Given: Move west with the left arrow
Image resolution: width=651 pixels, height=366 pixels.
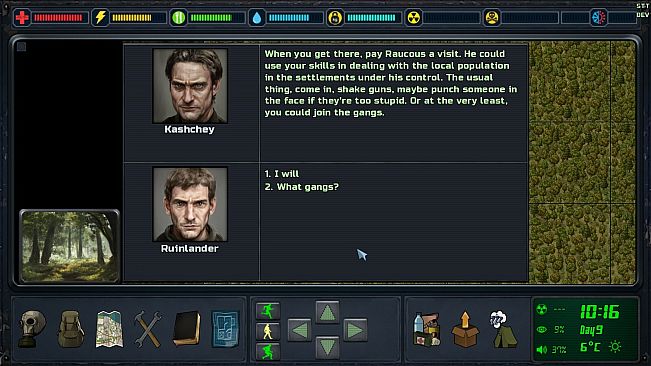Looking at the screenshot, I should coord(299,330).
